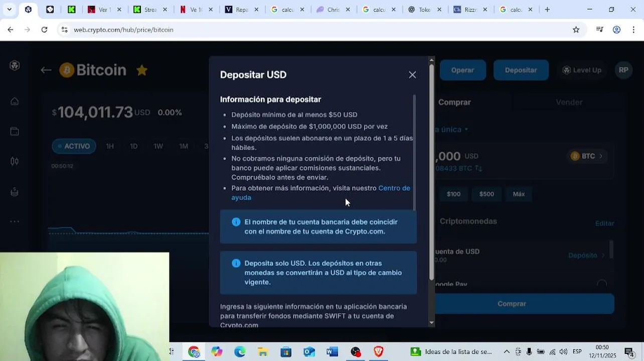Viewport: 644px width, 361px height.
Task: Open the trading candlestick sidebar icon
Action: tap(15, 161)
